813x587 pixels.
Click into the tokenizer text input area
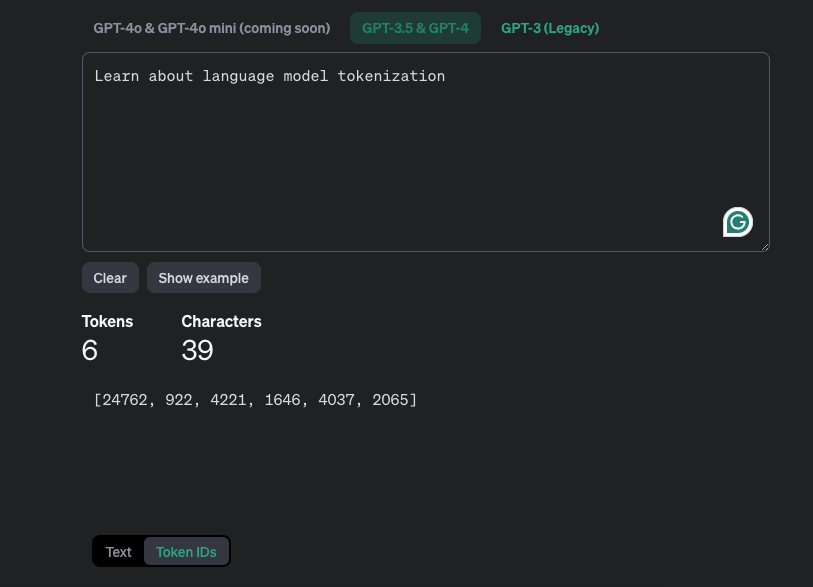426,152
